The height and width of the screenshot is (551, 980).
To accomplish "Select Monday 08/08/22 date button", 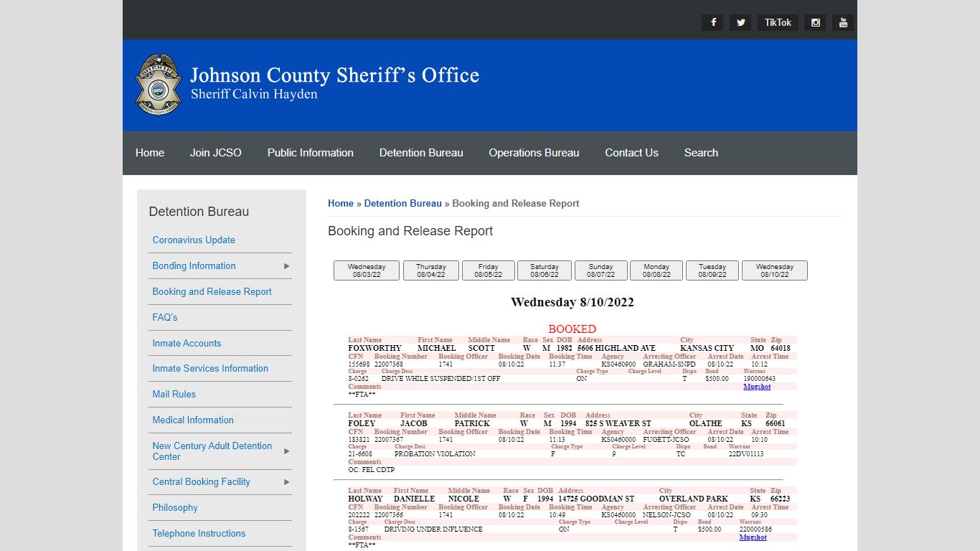I will pos(656,270).
